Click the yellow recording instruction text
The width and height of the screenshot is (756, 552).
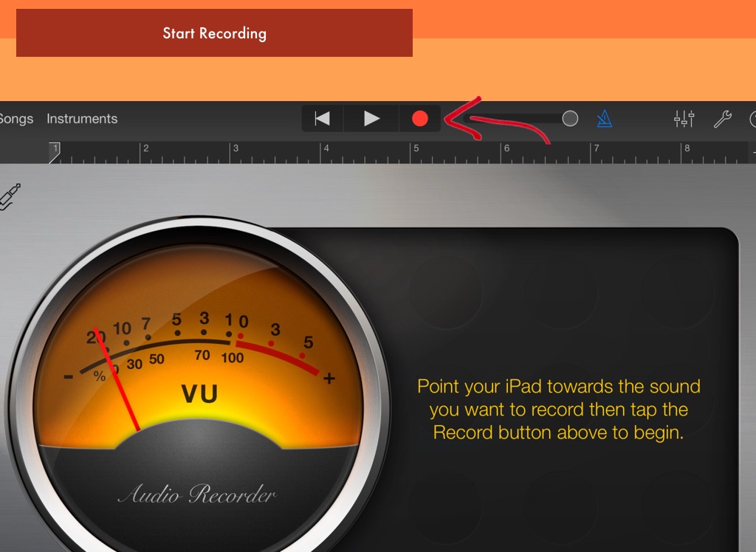[559, 410]
